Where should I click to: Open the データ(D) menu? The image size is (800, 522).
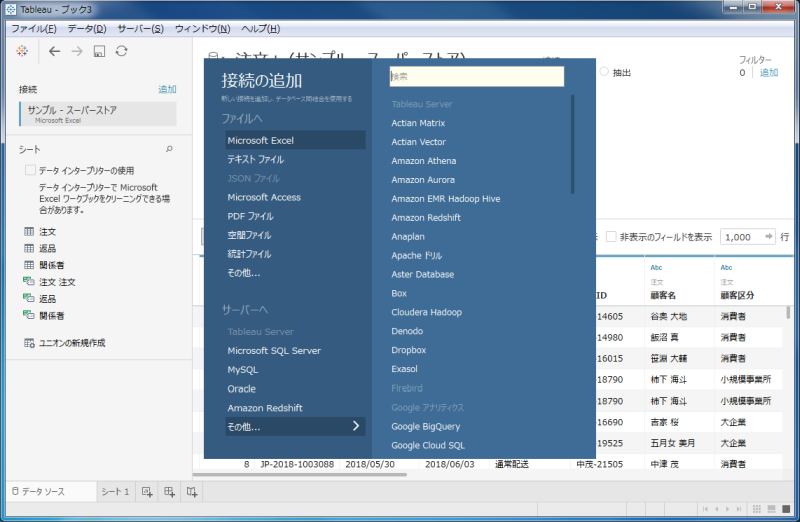coord(87,29)
